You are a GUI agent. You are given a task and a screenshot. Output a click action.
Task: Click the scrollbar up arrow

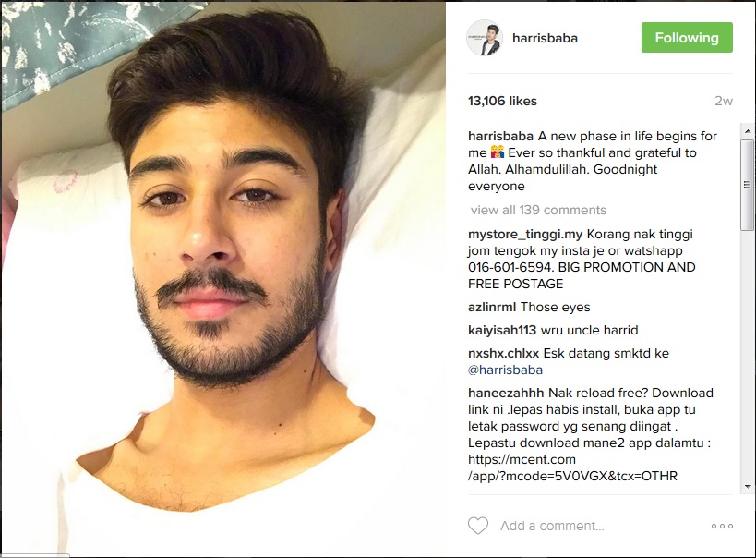coord(748,131)
